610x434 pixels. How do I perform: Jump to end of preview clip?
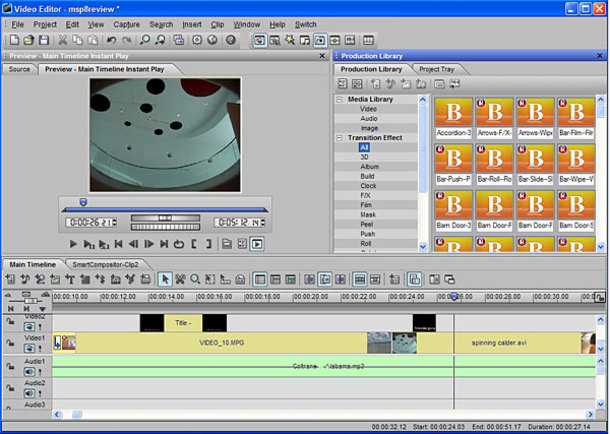click(x=164, y=244)
